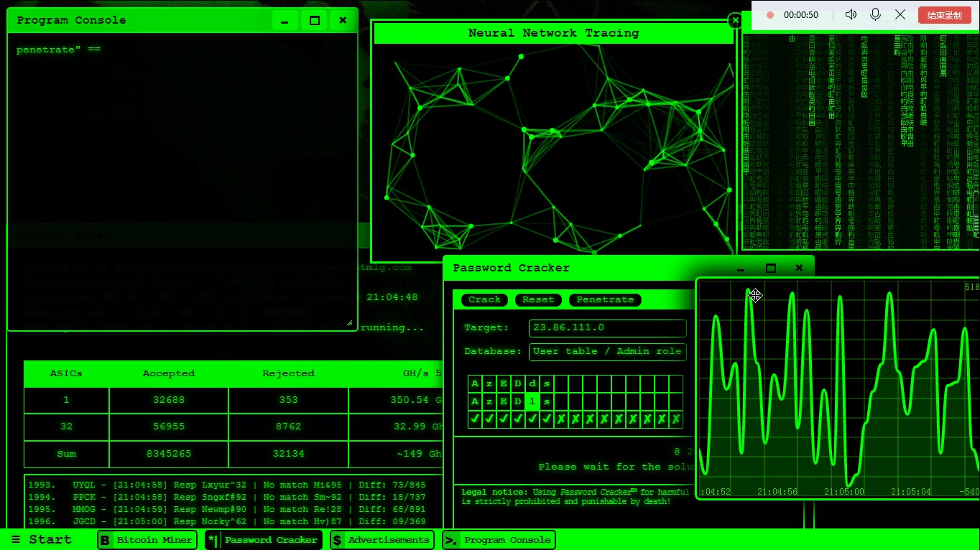Image resolution: width=980 pixels, height=550 pixels.
Task: Close the Neural Network Tracing window
Action: point(735,21)
